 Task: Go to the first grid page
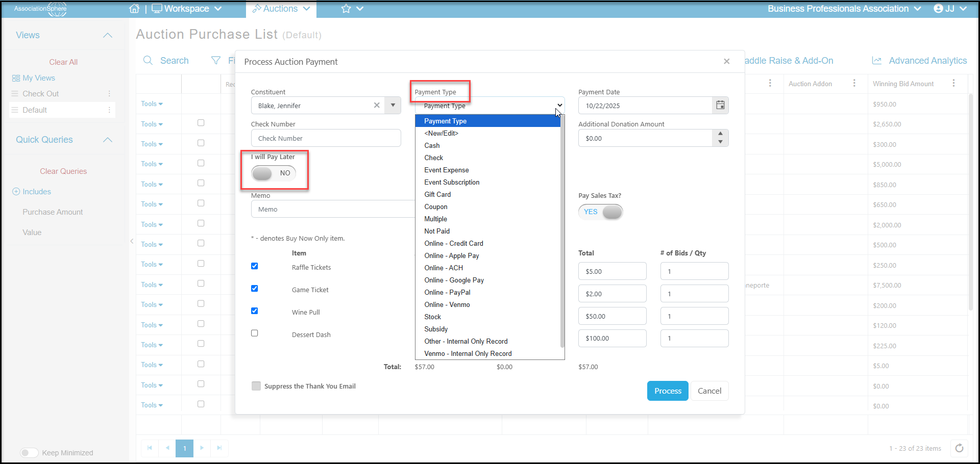pos(150,448)
